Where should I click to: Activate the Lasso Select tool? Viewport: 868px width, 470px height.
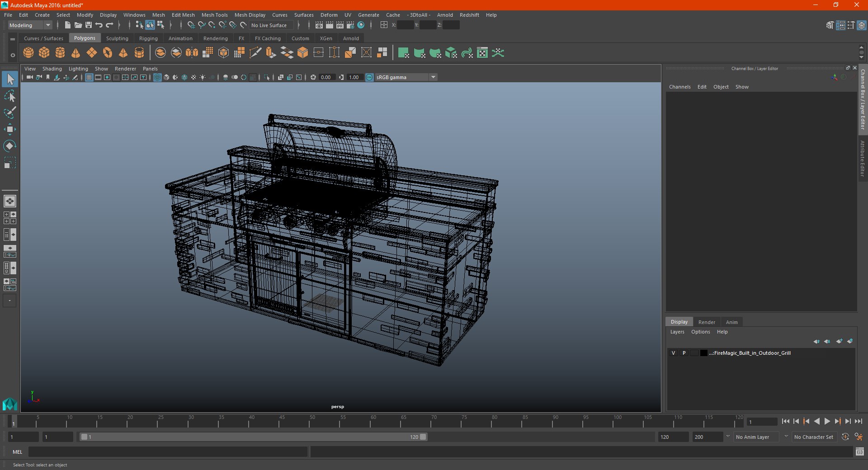[x=10, y=96]
